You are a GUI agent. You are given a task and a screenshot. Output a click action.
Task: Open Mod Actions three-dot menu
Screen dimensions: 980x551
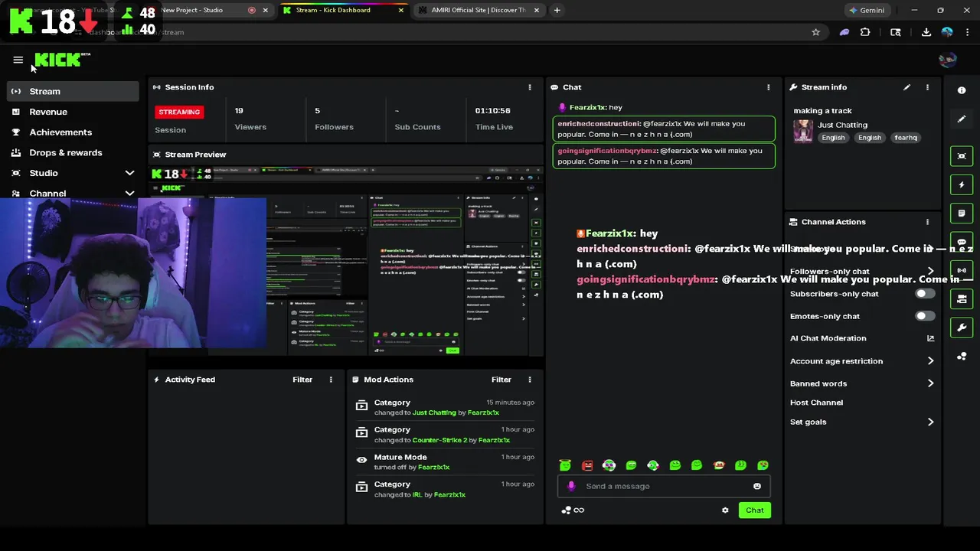point(530,380)
